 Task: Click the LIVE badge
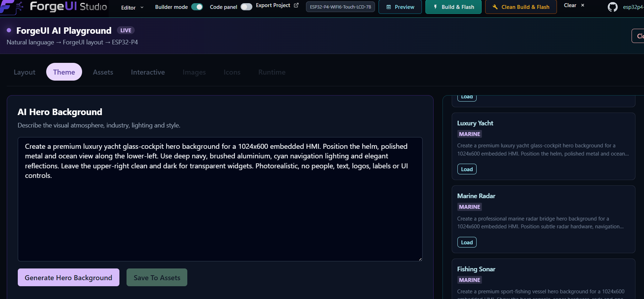click(x=126, y=31)
